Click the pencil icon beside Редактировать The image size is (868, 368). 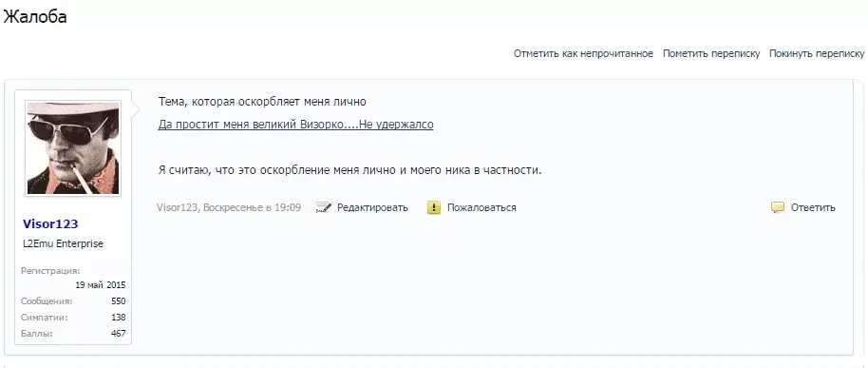[x=323, y=208]
